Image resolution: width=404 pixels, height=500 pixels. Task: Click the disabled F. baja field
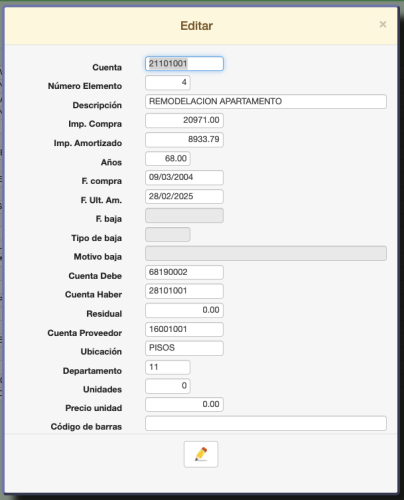click(184, 216)
